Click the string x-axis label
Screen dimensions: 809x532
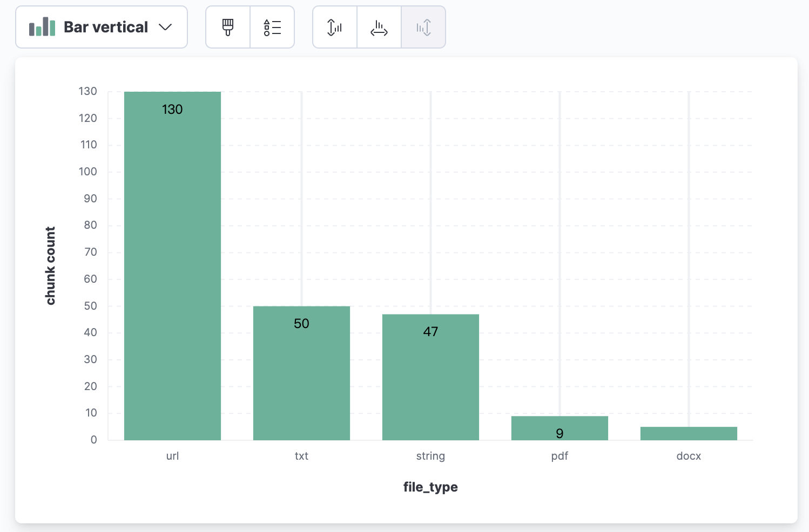tap(430, 456)
